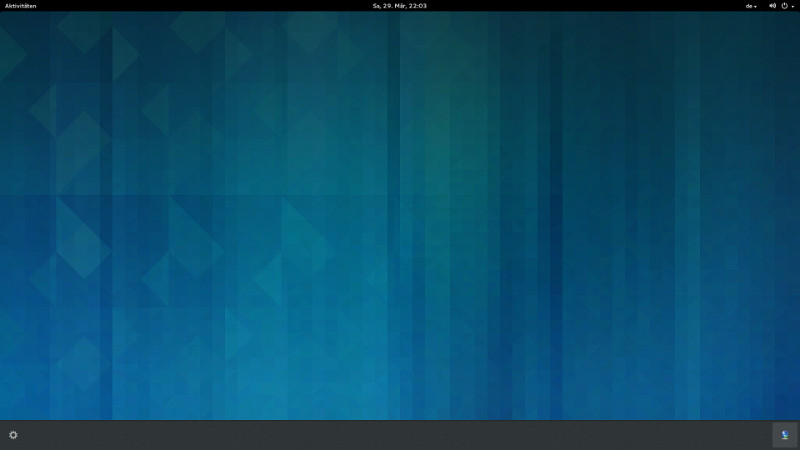Click the notification app icon in the bottom tray

click(785, 435)
